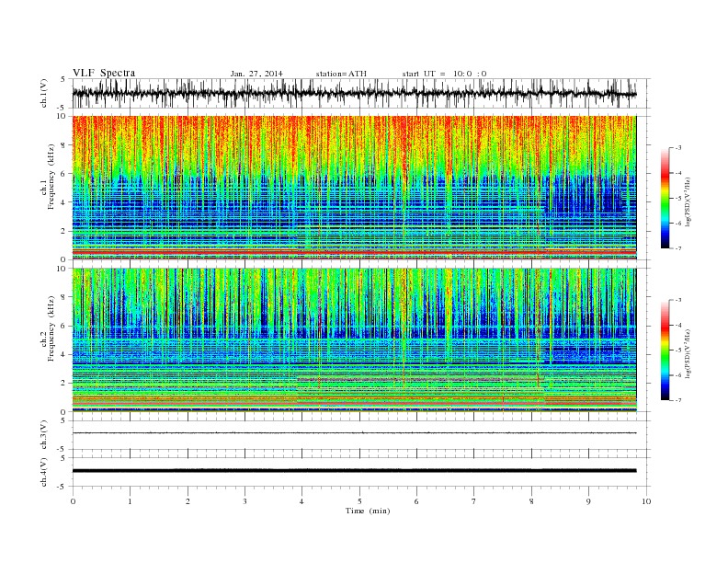Image resolution: width=728 pixels, height=563 pixels.
Task: Click the "0" tick on Time axis
Action: click(73, 501)
